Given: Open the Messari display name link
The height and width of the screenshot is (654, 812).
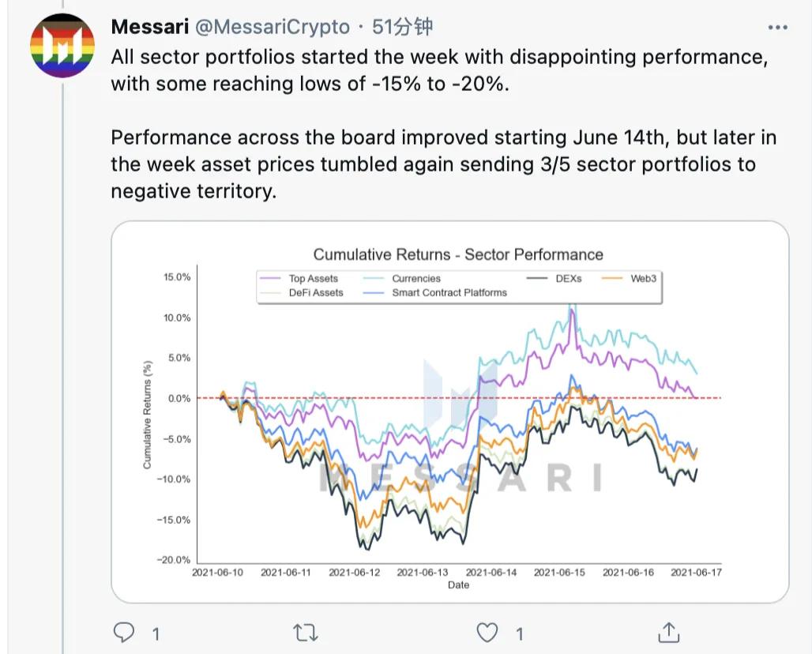Looking at the screenshot, I should click(149, 27).
